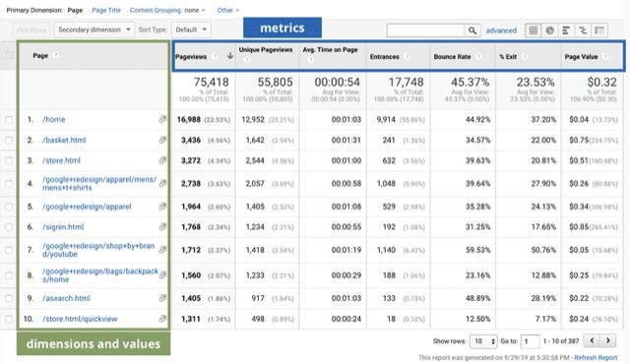Viewport: 630px width, 364px height.
Task: Show help for % Exit metric
Action: [x=525, y=57]
